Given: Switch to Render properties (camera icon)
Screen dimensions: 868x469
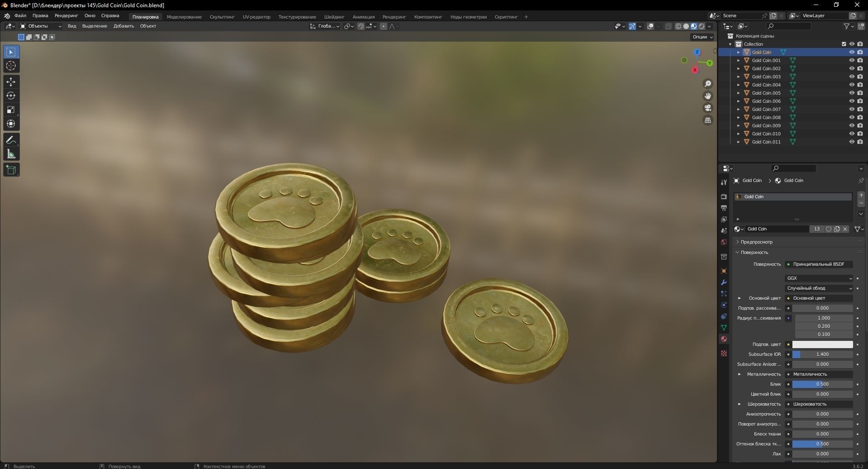Looking at the screenshot, I should (x=723, y=197).
